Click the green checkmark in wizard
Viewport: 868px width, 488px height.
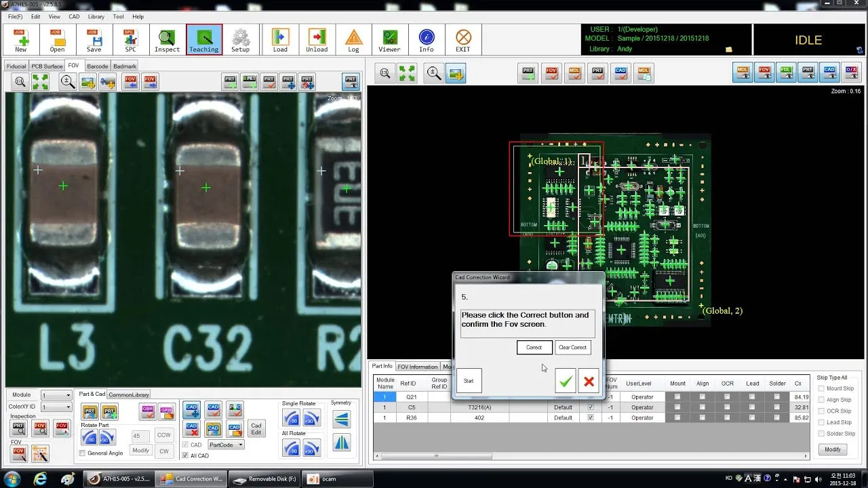(565, 381)
